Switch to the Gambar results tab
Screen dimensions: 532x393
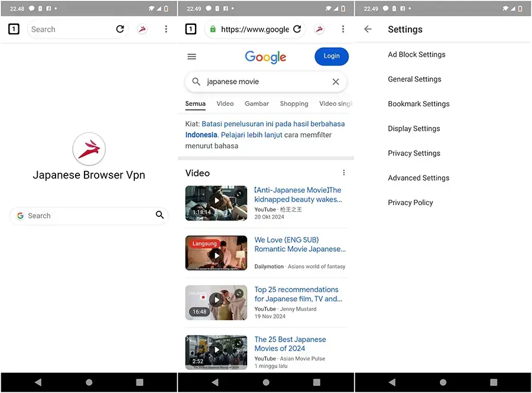coord(257,103)
